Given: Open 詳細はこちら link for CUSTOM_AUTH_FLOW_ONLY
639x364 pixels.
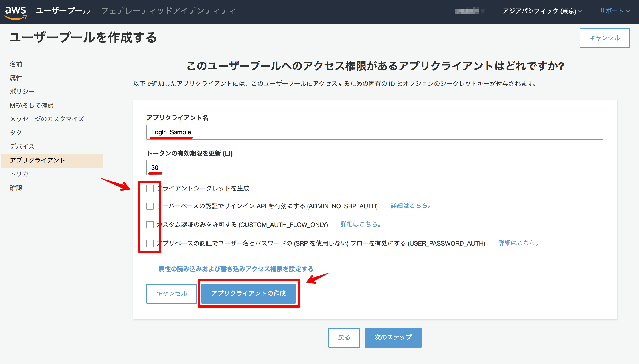Looking at the screenshot, I should click(x=361, y=225).
